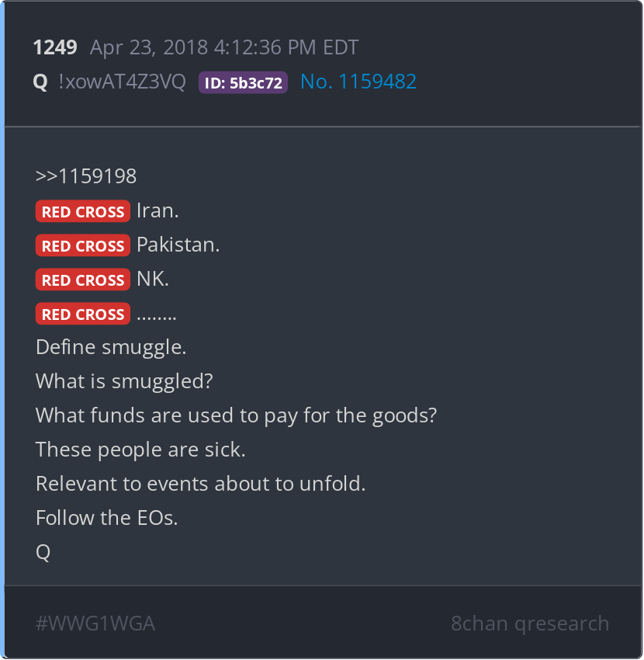Click the line 'Define smuggle.'
This screenshot has height=660, width=644.
click(x=111, y=348)
